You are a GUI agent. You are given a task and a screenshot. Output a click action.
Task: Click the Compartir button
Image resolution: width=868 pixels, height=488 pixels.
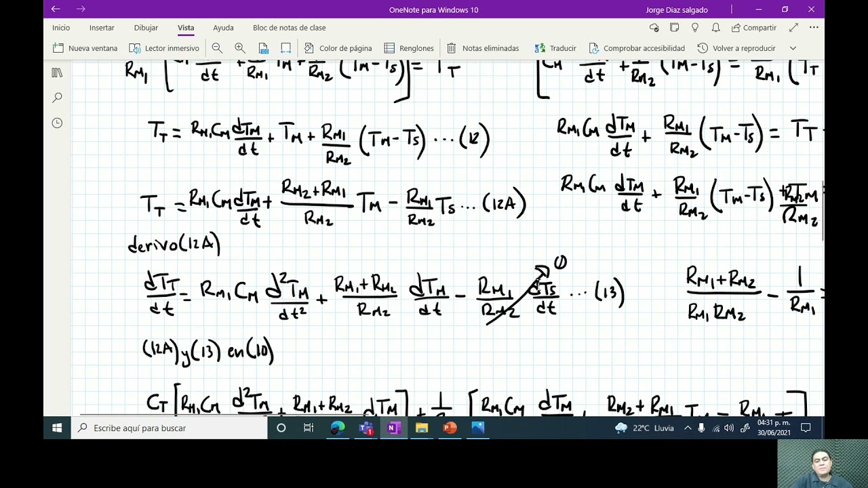coord(753,28)
